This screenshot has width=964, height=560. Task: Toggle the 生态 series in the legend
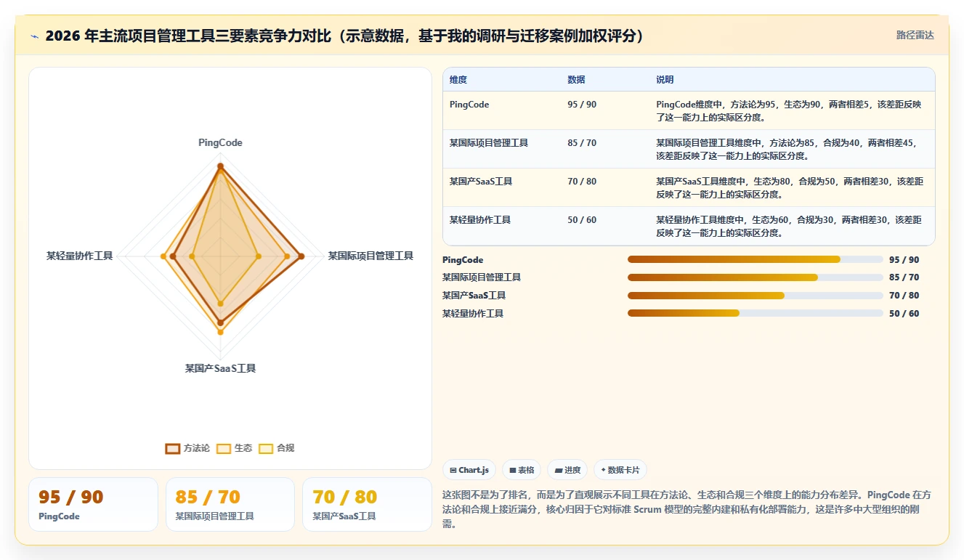click(234, 448)
